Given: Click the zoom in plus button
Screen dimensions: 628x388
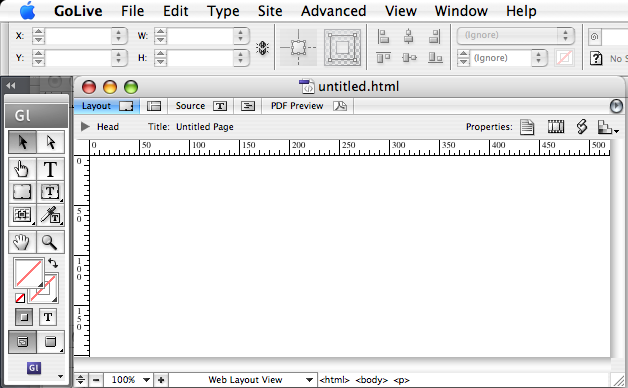Looking at the screenshot, I should (161, 380).
